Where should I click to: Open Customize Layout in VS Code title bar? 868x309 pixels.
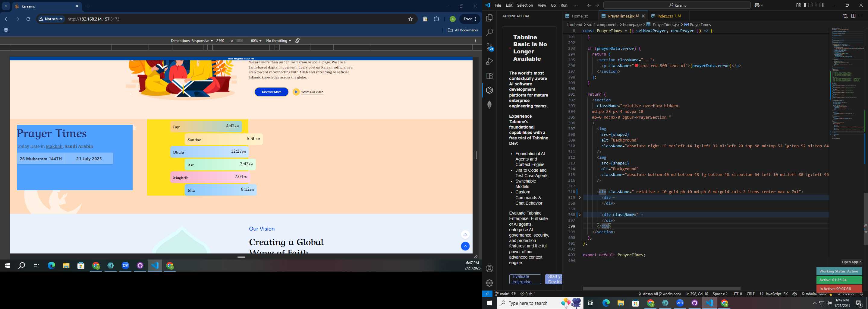pyautogui.click(x=798, y=5)
